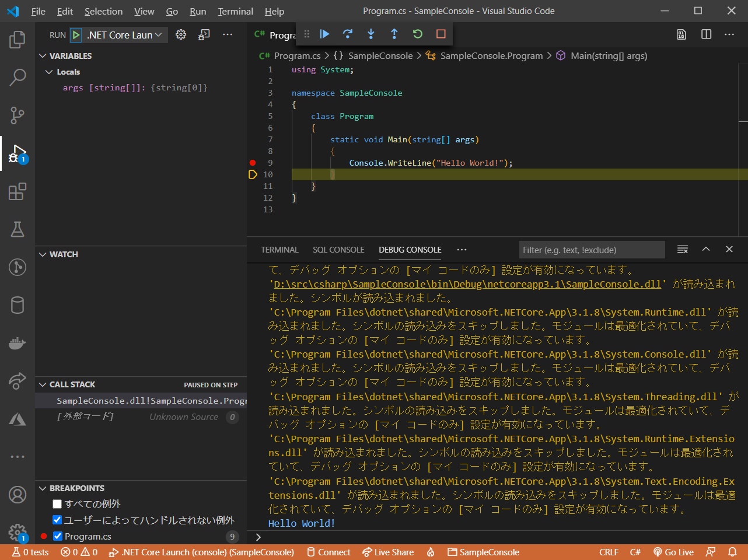Open the Manage gear in activity bar
The image size is (748, 560).
[18, 532]
